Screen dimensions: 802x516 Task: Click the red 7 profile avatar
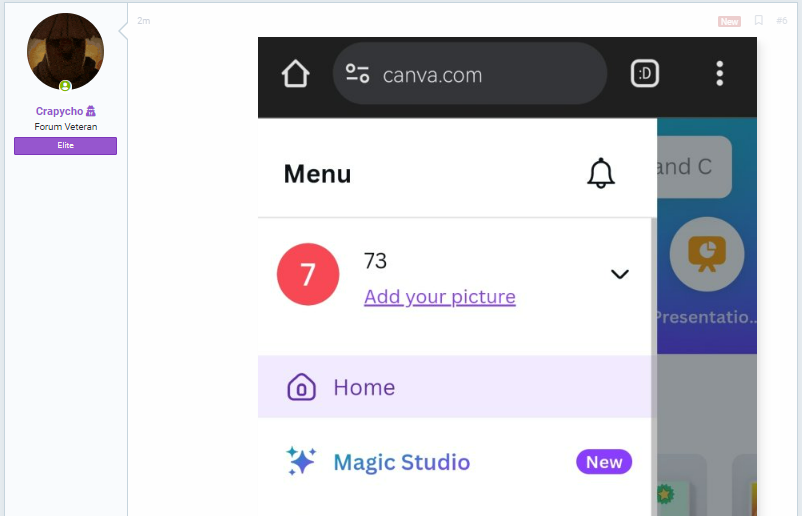[308, 274]
